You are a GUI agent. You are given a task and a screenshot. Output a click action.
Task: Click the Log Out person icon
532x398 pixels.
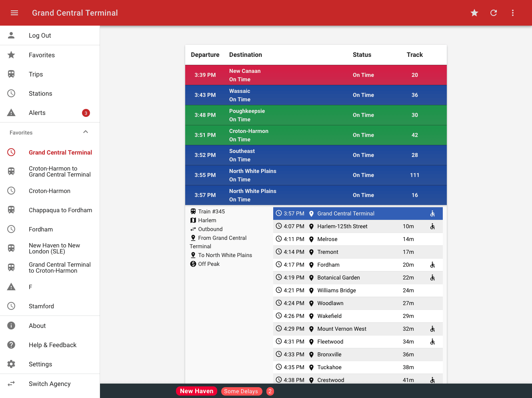point(11,35)
